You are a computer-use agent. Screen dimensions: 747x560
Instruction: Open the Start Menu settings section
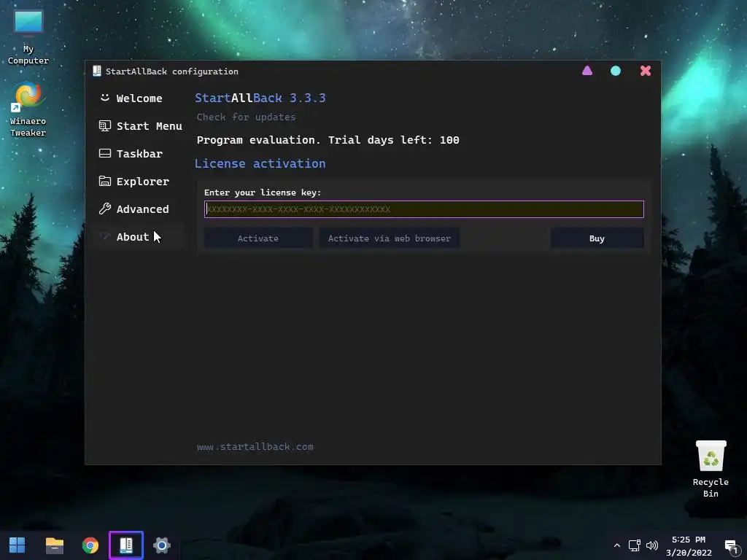pos(139,125)
